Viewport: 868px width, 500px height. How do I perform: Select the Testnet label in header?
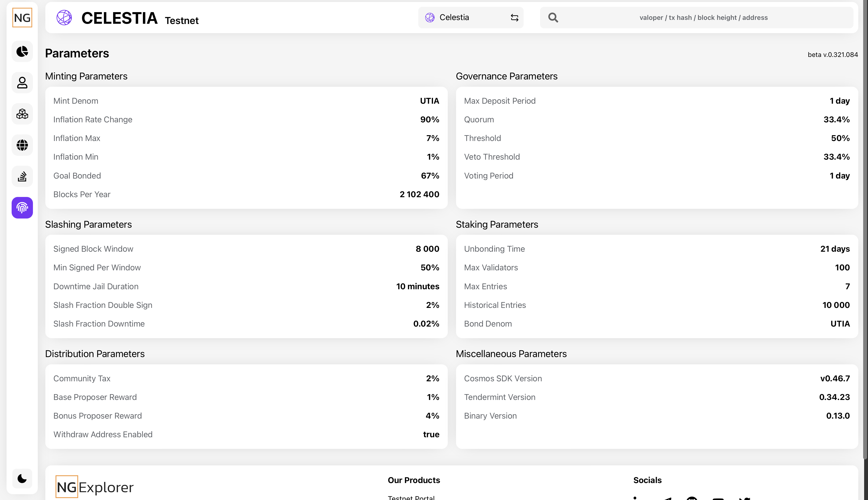click(182, 21)
